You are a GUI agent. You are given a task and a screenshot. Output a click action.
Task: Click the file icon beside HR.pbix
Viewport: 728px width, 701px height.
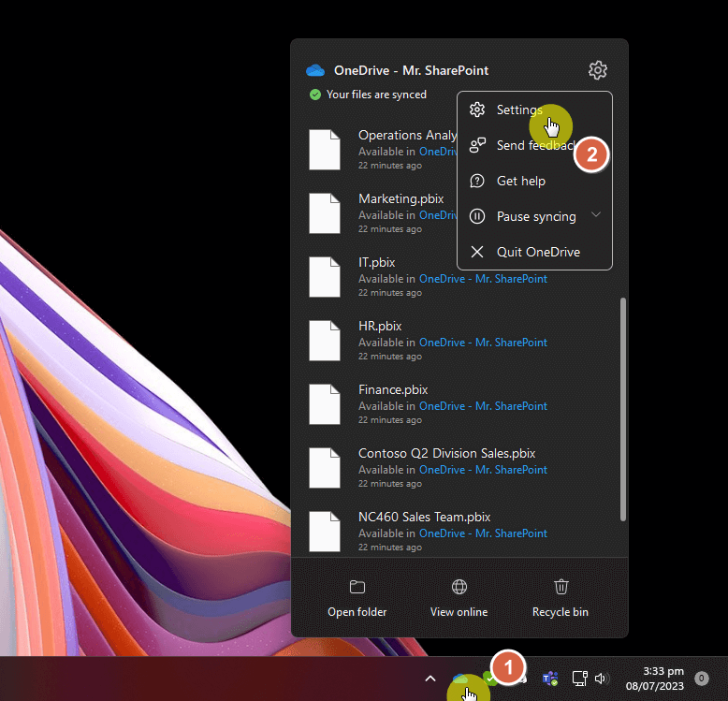(325, 341)
